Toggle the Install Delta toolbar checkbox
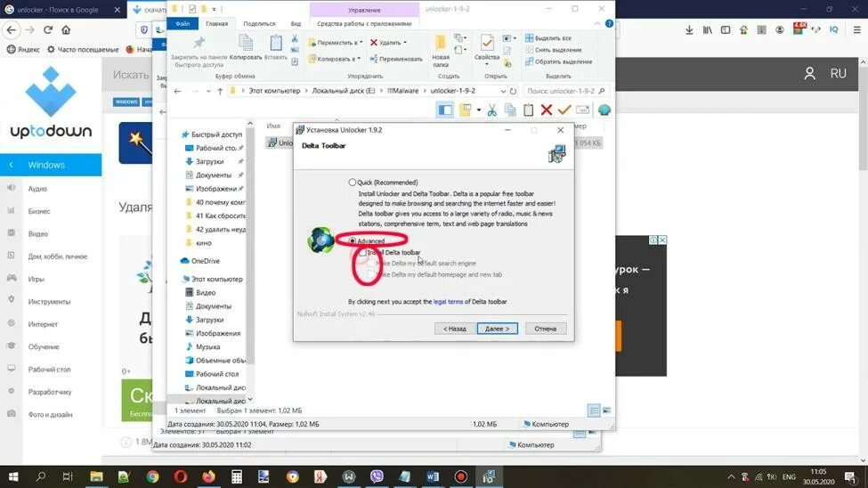 click(362, 253)
